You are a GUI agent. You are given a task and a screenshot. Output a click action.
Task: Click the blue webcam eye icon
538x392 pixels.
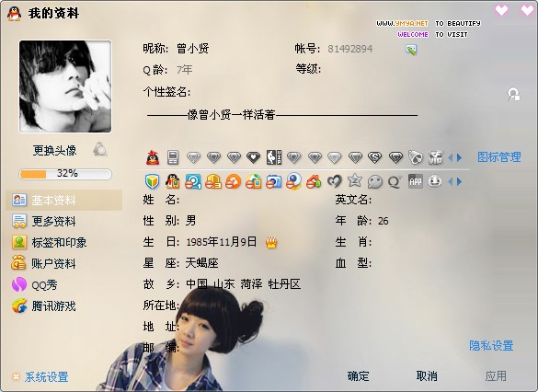[294, 181]
